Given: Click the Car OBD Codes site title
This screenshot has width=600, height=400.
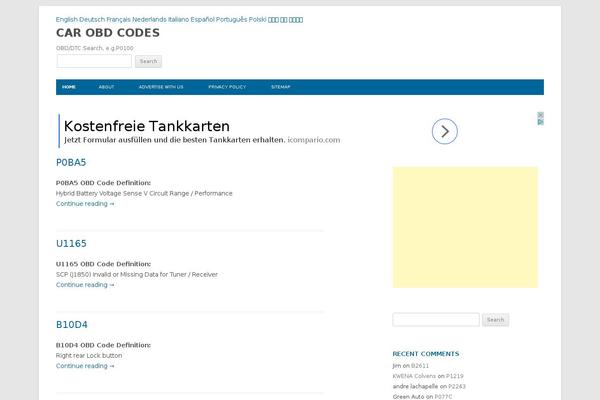Looking at the screenshot, I should click(107, 33).
